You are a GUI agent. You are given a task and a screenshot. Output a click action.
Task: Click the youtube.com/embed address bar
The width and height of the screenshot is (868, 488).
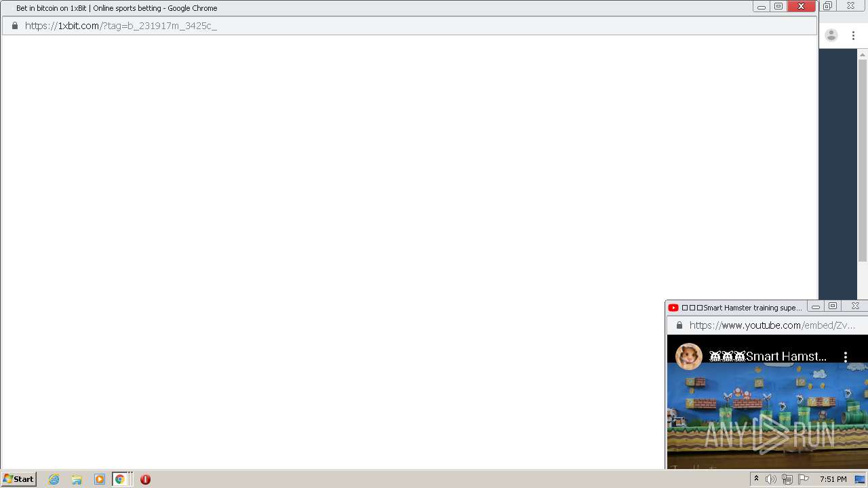[x=772, y=325]
